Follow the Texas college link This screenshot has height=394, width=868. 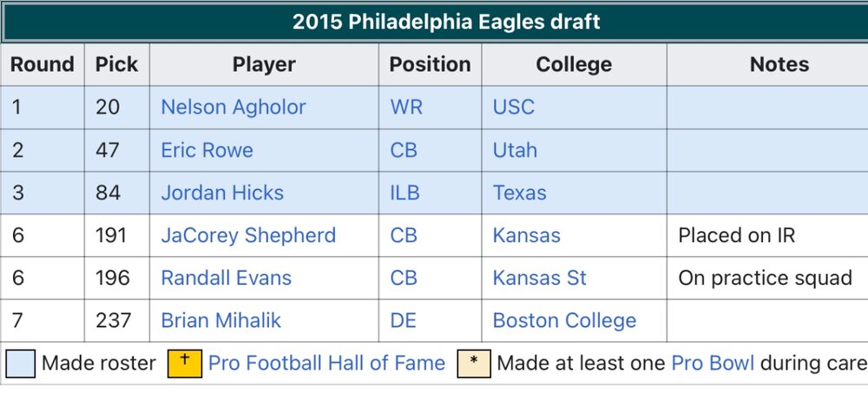(x=519, y=193)
